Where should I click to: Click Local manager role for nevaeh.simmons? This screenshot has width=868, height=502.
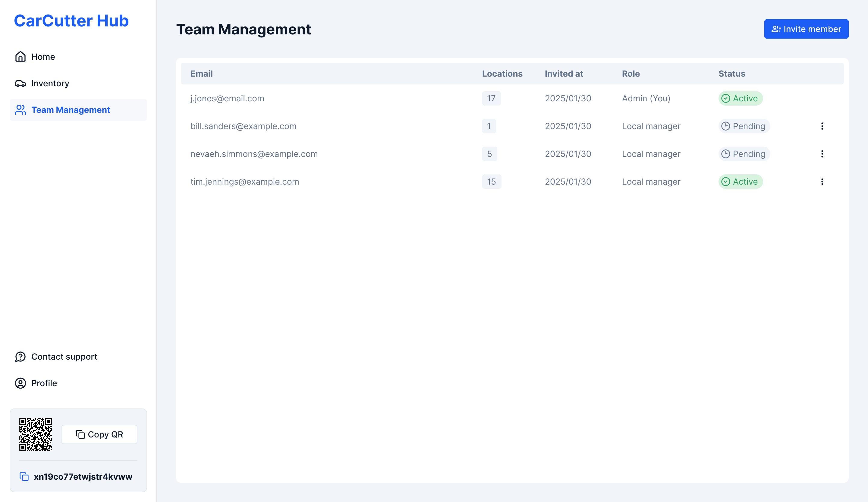651,154
